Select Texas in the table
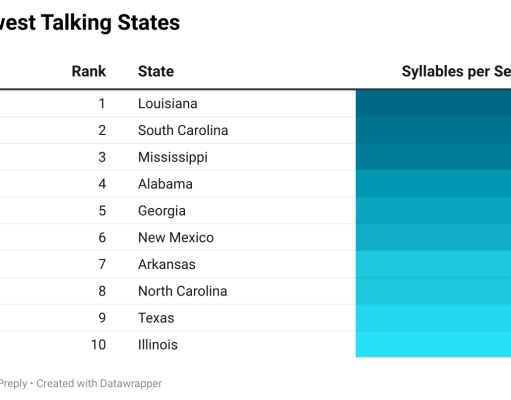The width and height of the screenshot is (511, 400). [156, 318]
